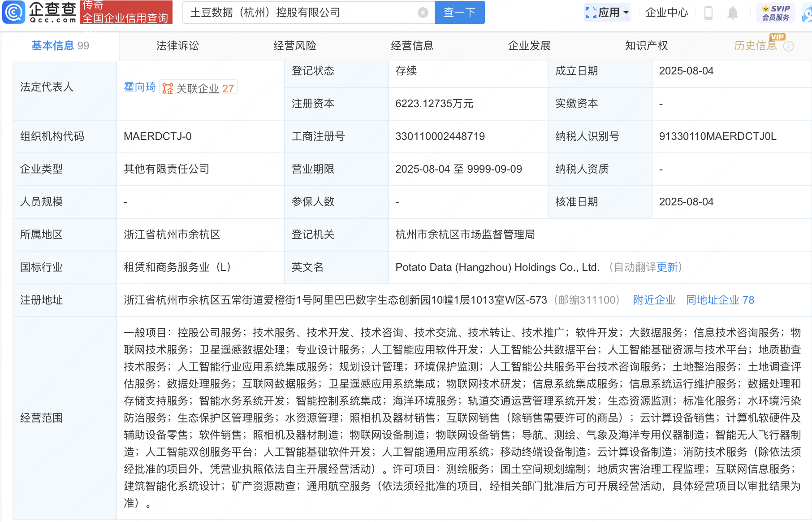Open the 经营风险 tab
Image resolution: width=812 pixels, height=522 pixels.
[295, 46]
